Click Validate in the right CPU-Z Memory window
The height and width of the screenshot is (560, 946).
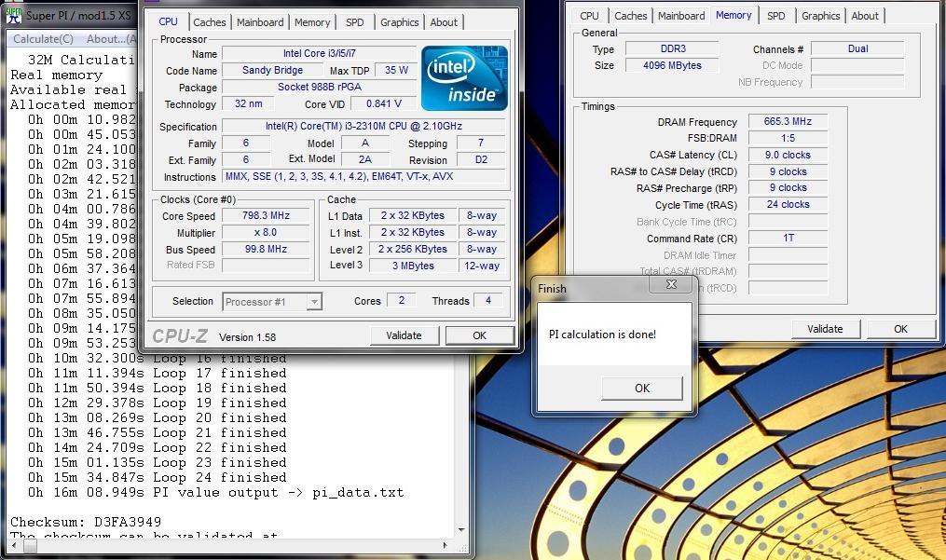(825, 329)
